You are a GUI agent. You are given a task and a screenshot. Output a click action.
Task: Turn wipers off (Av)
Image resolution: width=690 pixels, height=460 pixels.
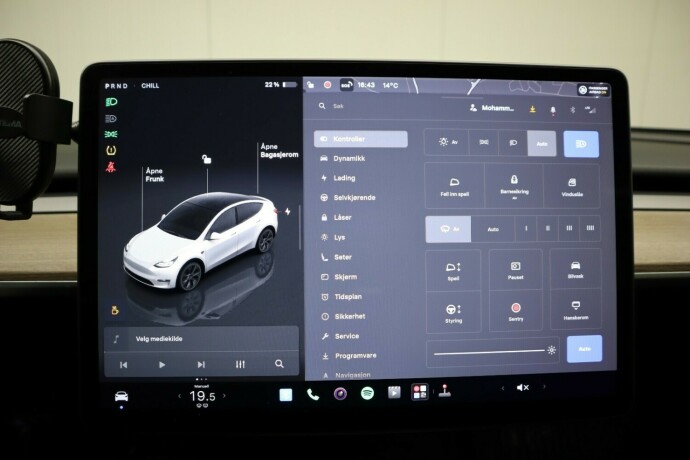pos(448,229)
